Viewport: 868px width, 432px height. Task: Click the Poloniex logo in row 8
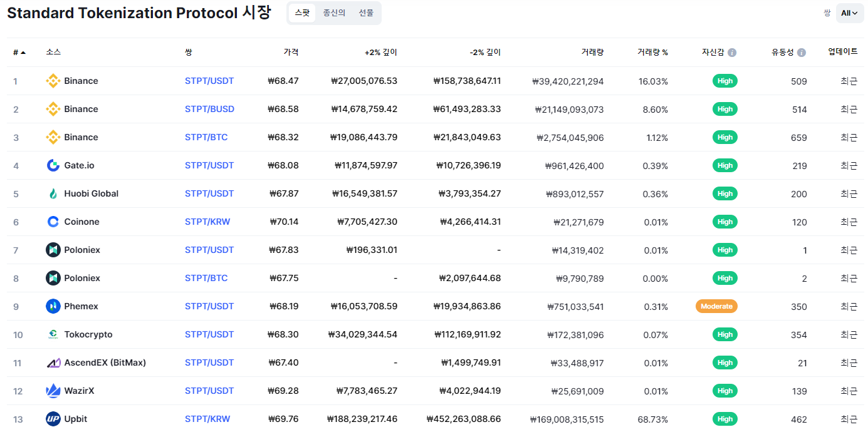click(x=53, y=278)
